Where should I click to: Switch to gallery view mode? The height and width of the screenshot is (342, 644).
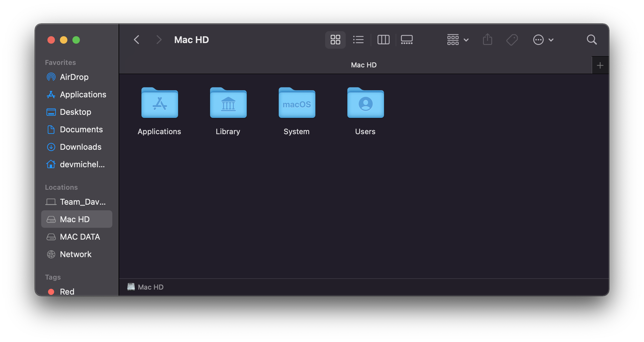pos(407,40)
